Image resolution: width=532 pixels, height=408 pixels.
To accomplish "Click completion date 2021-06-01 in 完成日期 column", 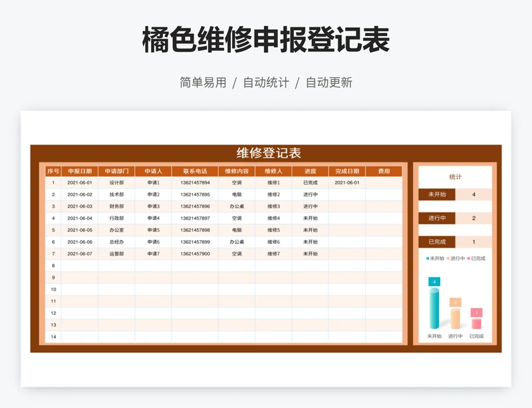I will coord(346,183).
